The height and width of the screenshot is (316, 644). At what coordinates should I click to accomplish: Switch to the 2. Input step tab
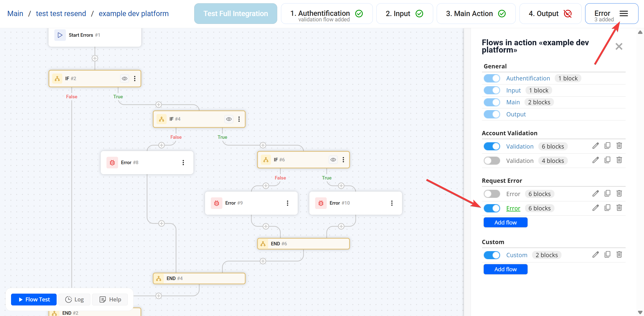point(404,13)
